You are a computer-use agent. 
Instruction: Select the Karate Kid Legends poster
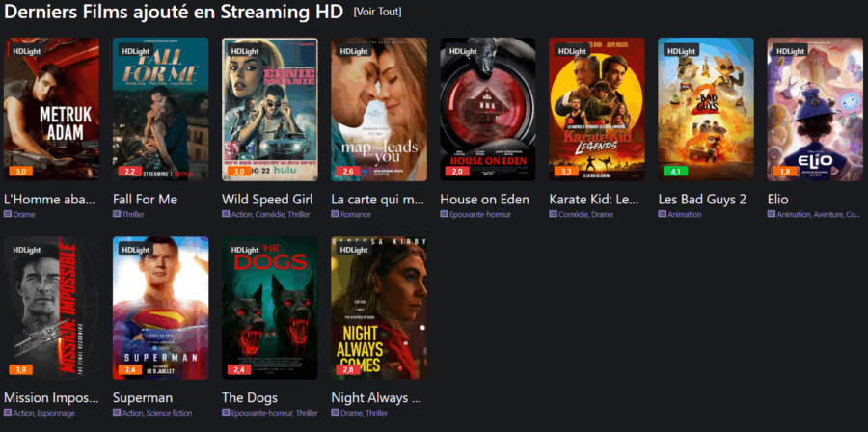coord(597,109)
